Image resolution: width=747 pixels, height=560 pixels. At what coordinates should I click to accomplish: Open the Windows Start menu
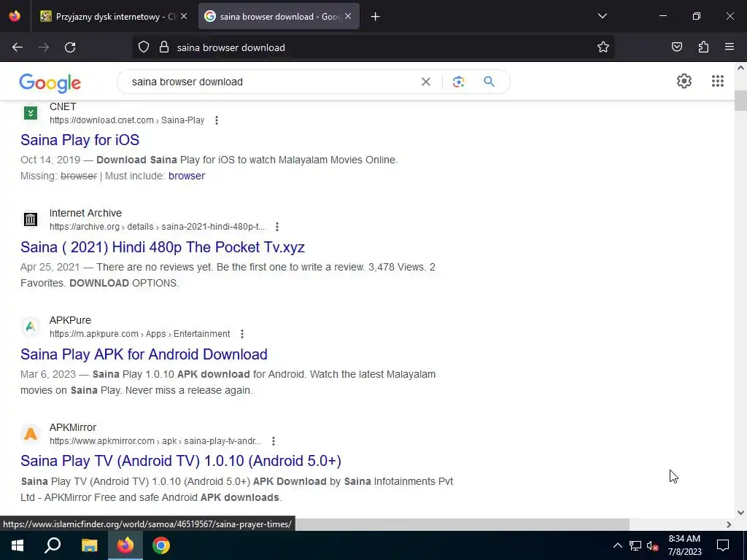click(18, 545)
